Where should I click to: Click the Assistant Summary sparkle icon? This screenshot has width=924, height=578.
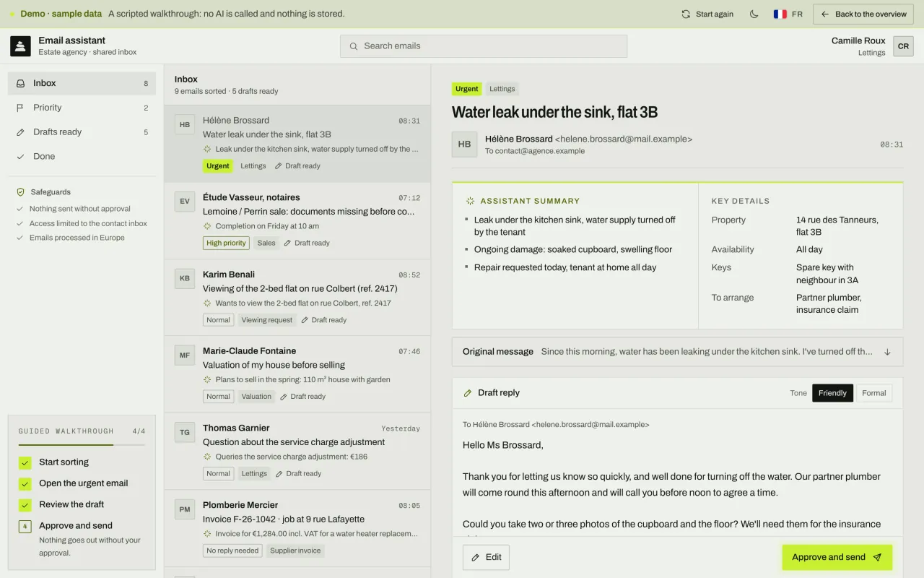tap(471, 201)
